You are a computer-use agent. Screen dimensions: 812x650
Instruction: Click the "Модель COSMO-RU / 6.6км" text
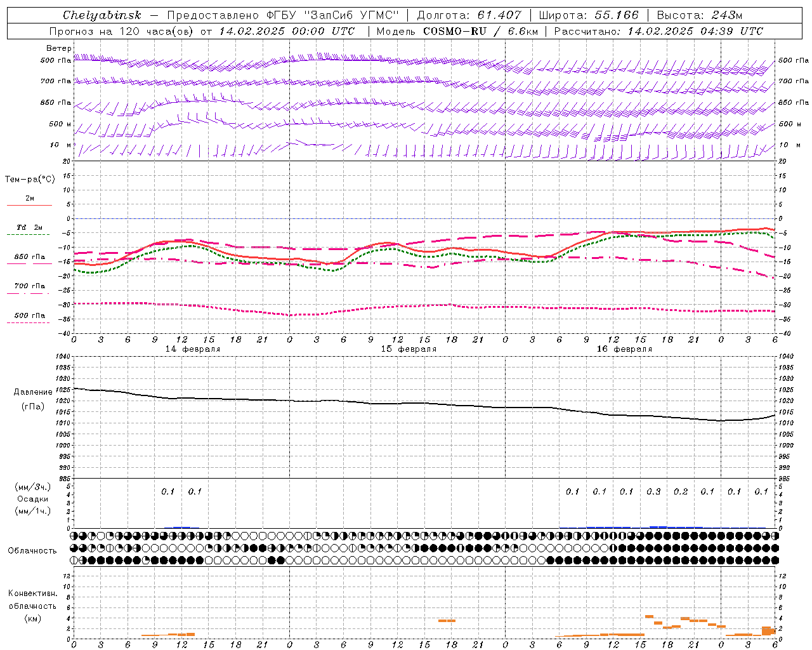457,31
